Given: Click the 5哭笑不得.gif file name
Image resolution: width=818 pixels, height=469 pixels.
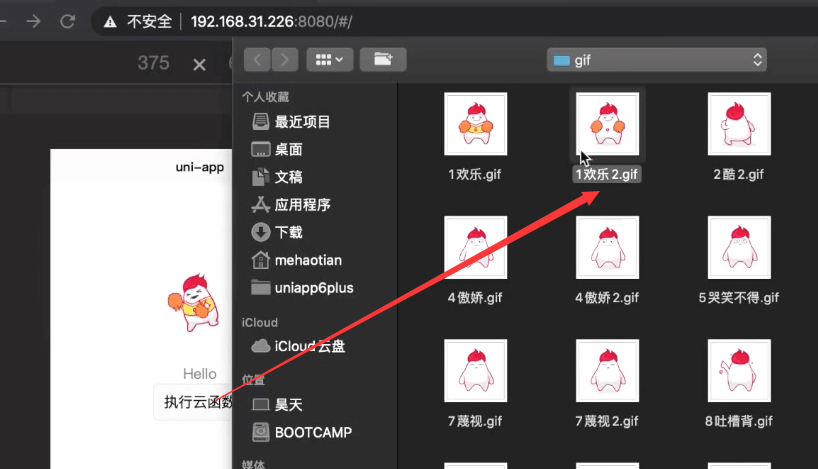Looking at the screenshot, I should tap(739, 298).
